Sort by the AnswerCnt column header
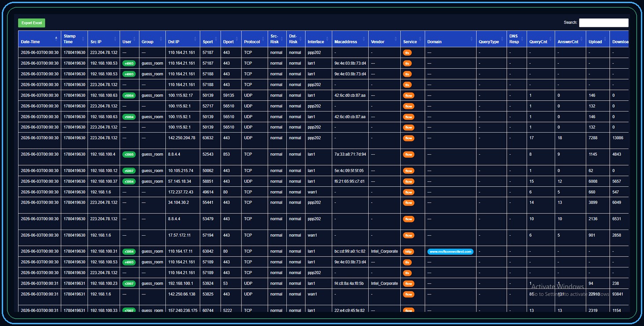This screenshot has width=644, height=326. point(570,39)
